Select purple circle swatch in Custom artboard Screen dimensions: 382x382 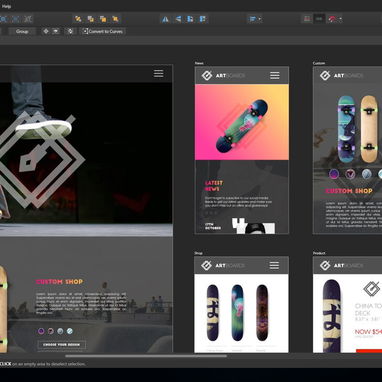coord(334,174)
